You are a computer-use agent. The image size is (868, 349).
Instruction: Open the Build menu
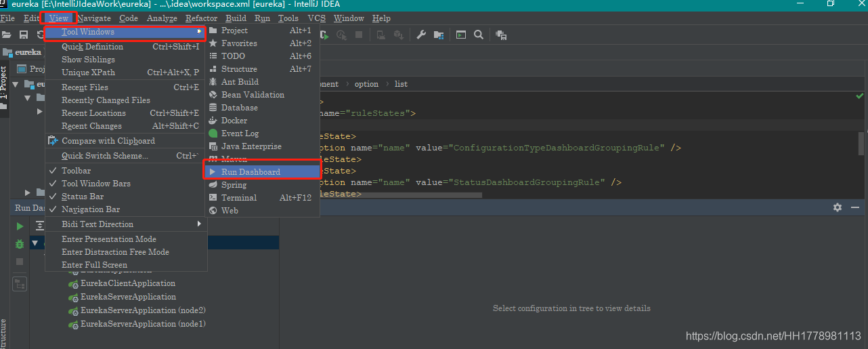click(236, 18)
